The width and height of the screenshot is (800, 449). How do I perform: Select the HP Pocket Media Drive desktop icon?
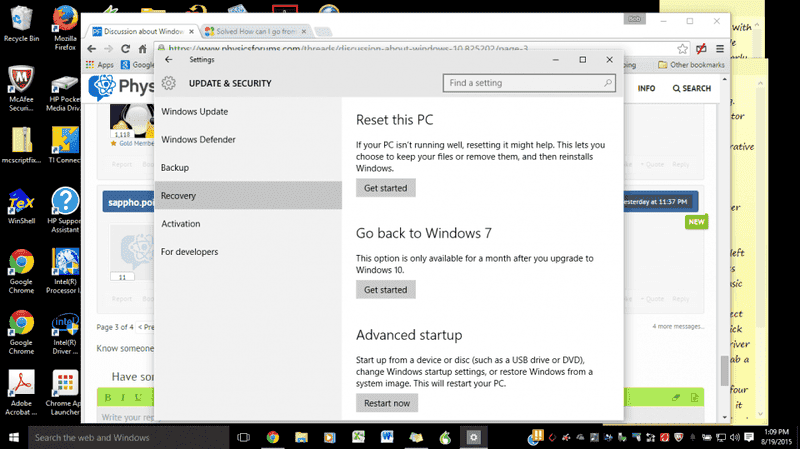[64, 93]
